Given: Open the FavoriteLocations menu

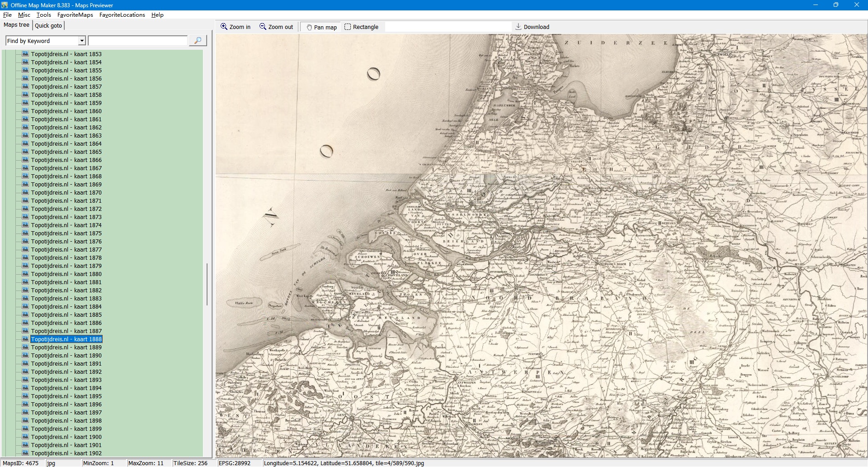Looking at the screenshot, I should 122,15.
